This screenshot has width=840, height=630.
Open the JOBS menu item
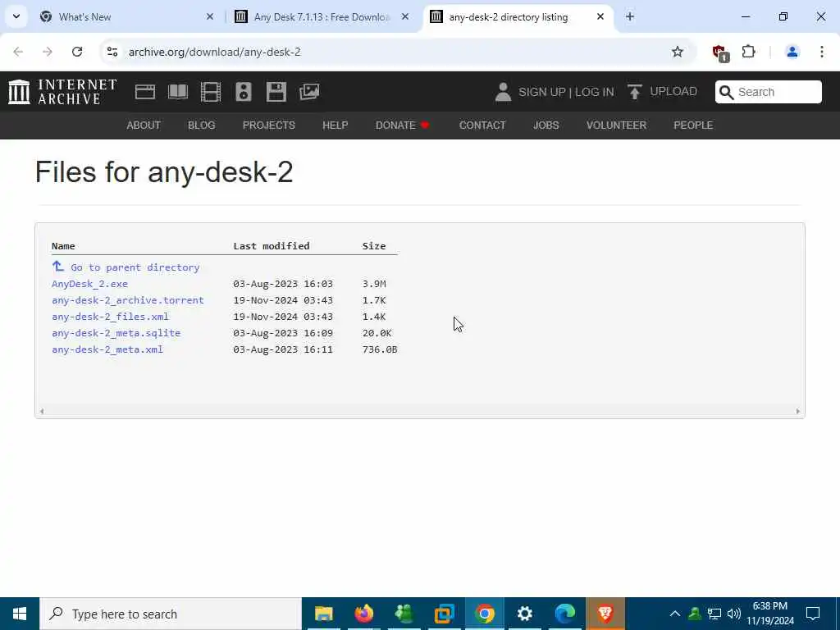coord(546,126)
